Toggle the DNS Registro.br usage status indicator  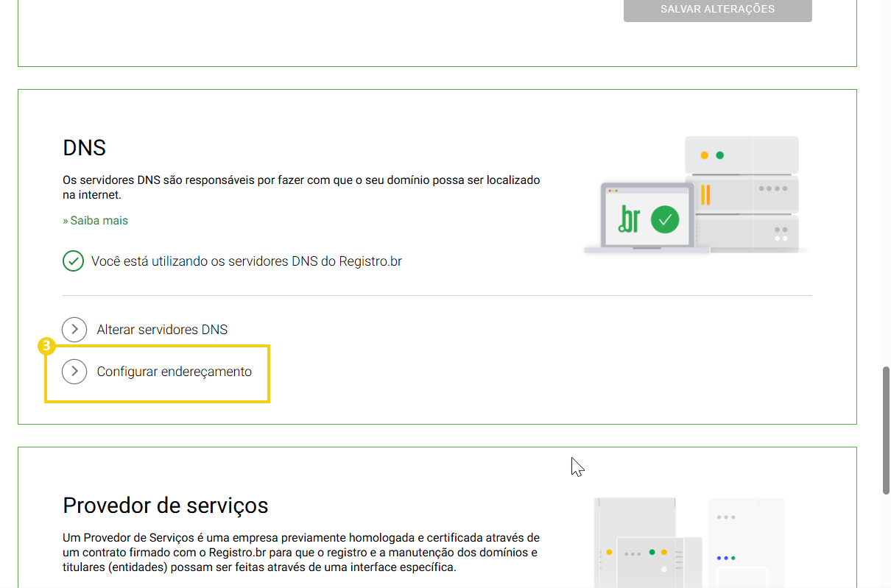(x=73, y=261)
